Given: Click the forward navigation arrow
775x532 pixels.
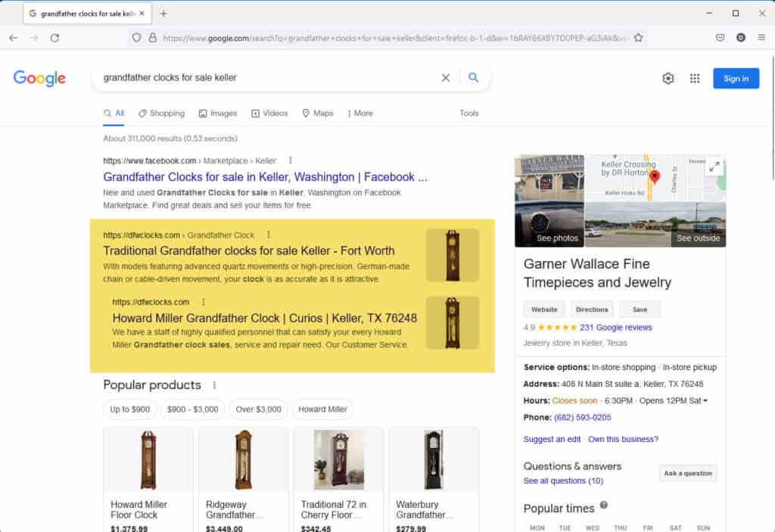Looking at the screenshot, I should (34, 38).
